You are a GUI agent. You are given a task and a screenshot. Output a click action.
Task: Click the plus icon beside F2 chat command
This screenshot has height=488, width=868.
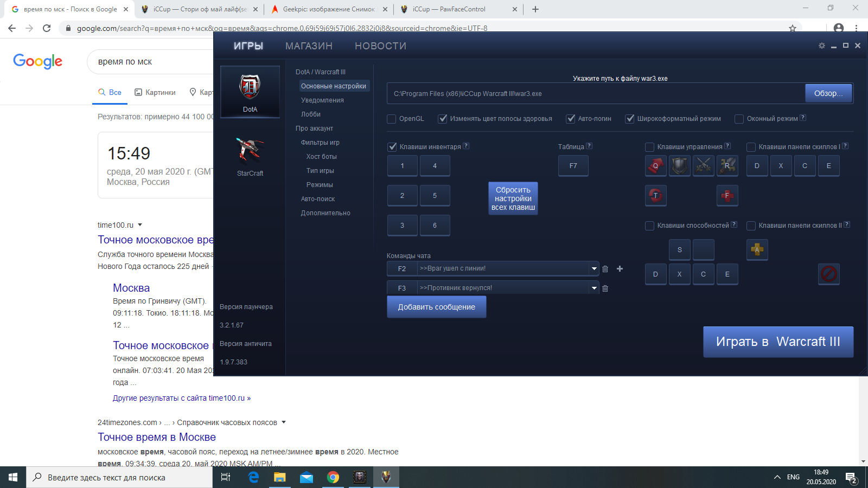pos(620,268)
